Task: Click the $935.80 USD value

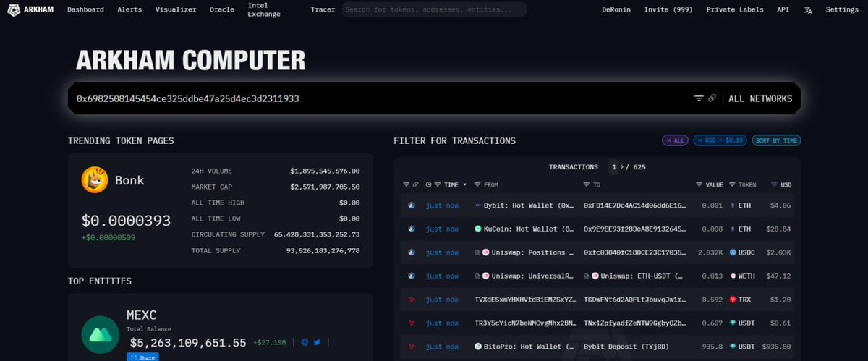Action: 775,347
